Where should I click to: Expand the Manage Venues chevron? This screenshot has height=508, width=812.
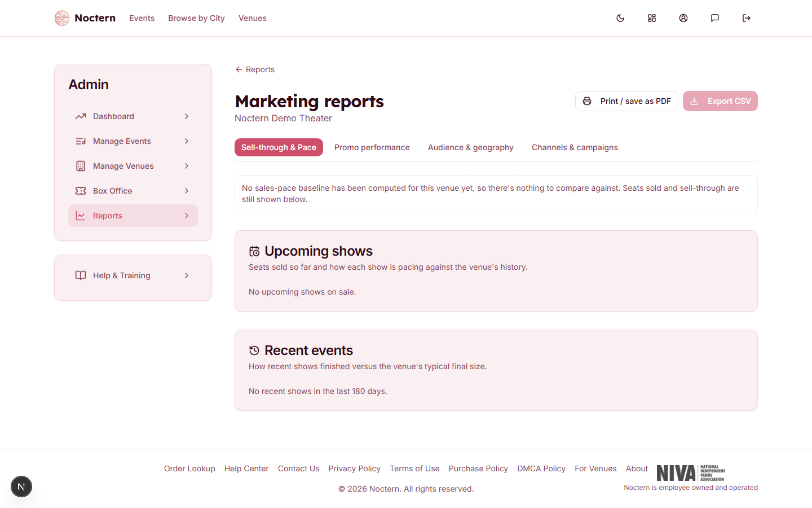coord(187,166)
